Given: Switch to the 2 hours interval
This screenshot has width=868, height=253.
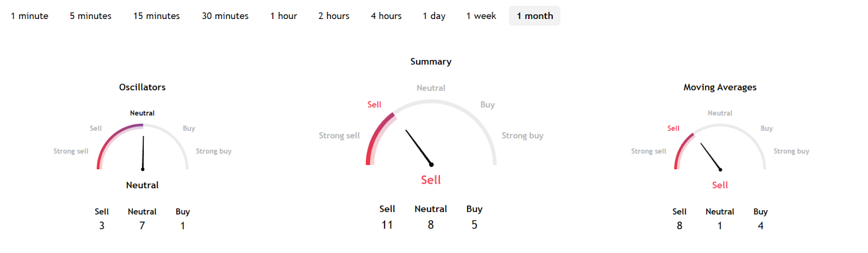Looking at the screenshot, I should pos(334,16).
